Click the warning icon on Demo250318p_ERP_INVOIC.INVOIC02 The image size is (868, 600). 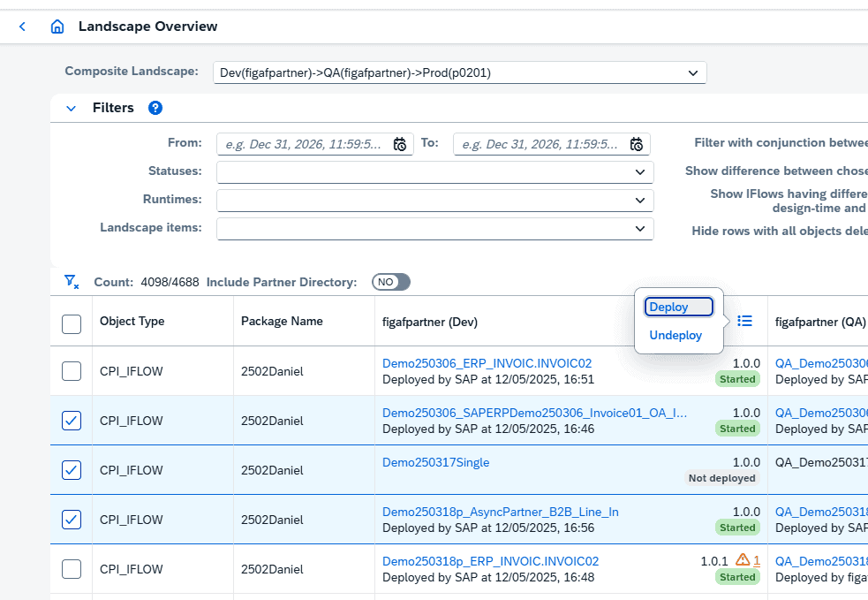point(743,559)
